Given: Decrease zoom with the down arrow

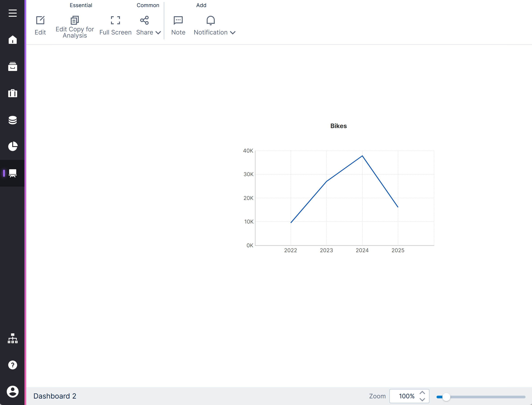Looking at the screenshot, I should [x=422, y=399].
